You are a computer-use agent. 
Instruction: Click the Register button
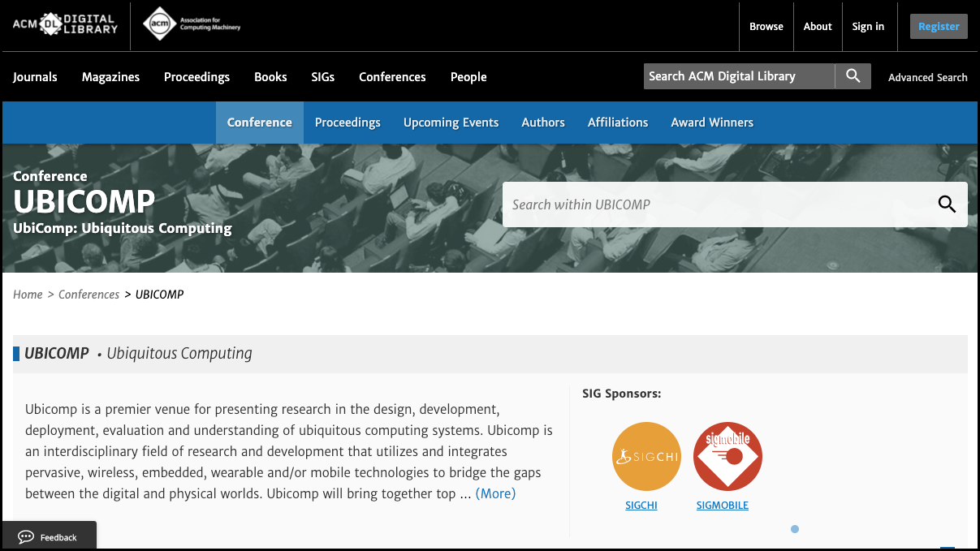pos(939,27)
